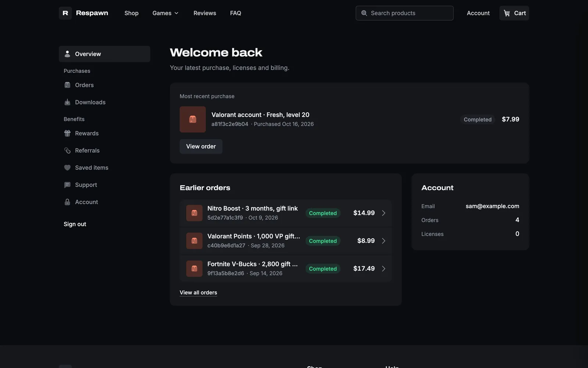The height and width of the screenshot is (368, 588).
Task: Click the search magnifier icon
Action: click(x=364, y=13)
